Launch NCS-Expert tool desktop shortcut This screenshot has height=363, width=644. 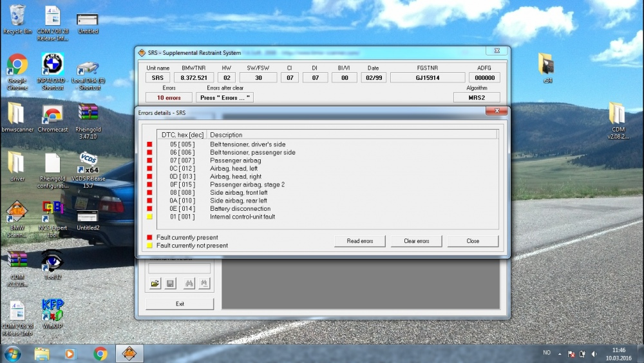[x=52, y=216]
